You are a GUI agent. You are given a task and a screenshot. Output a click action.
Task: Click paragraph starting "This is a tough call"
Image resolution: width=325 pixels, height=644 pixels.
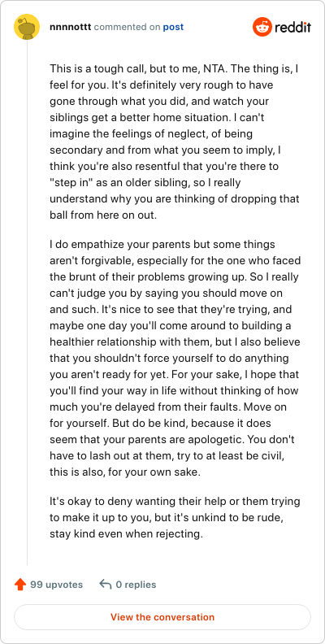pos(175,141)
